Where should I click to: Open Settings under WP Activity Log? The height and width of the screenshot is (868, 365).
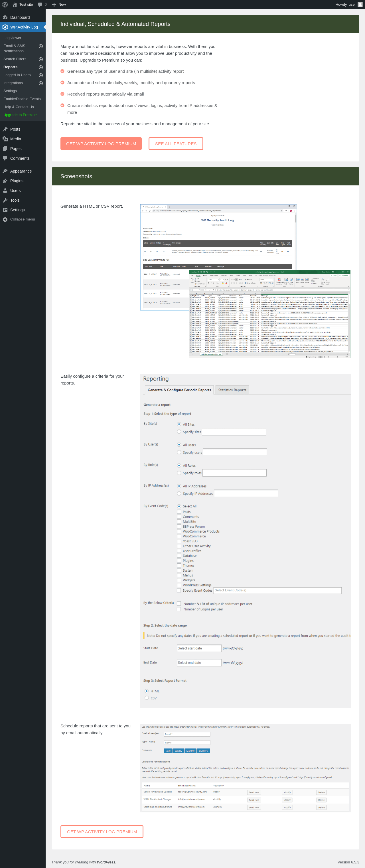[x=10, y=91]
